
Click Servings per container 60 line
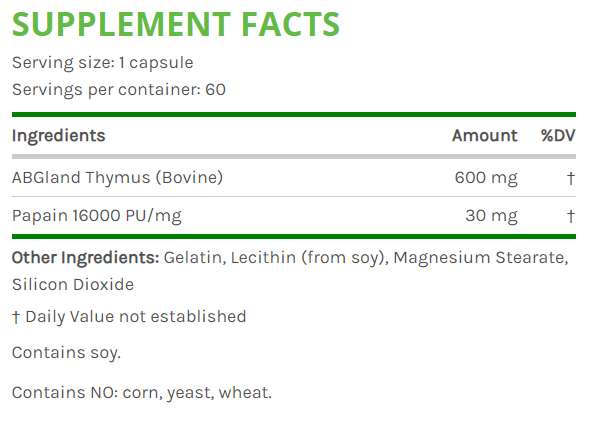(x=118, y=89)
